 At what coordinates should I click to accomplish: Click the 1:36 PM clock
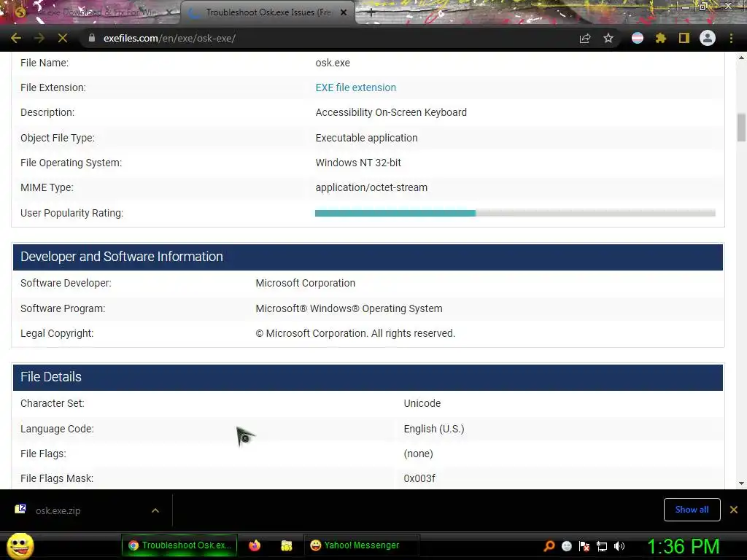(683, 546)
